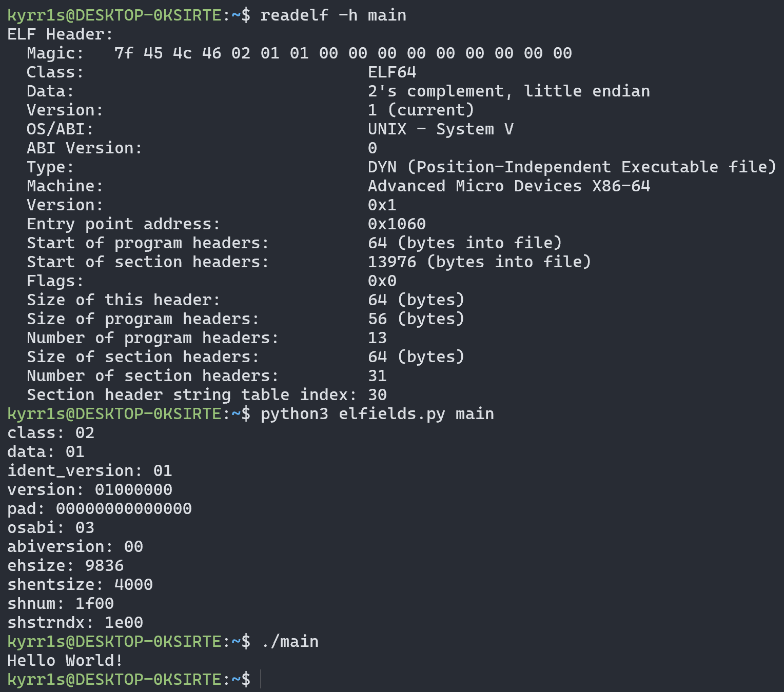Click the 'osabi: 03' output line
Screen dimensions: 784x692
51,528
